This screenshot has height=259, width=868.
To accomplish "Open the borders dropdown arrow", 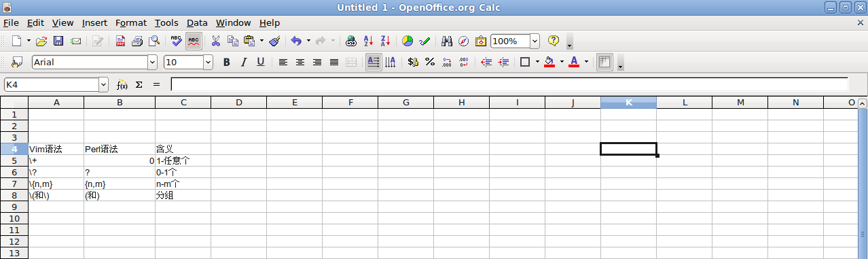I will coord(537,63).
